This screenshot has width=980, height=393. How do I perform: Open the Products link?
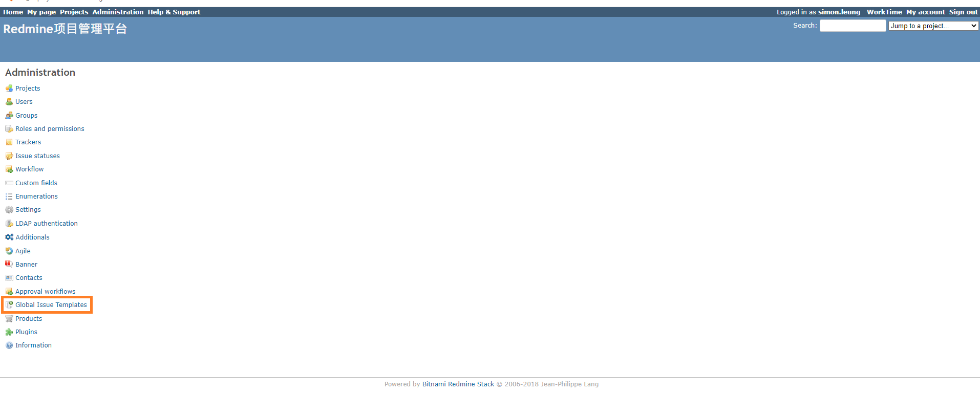coord(29,319)
